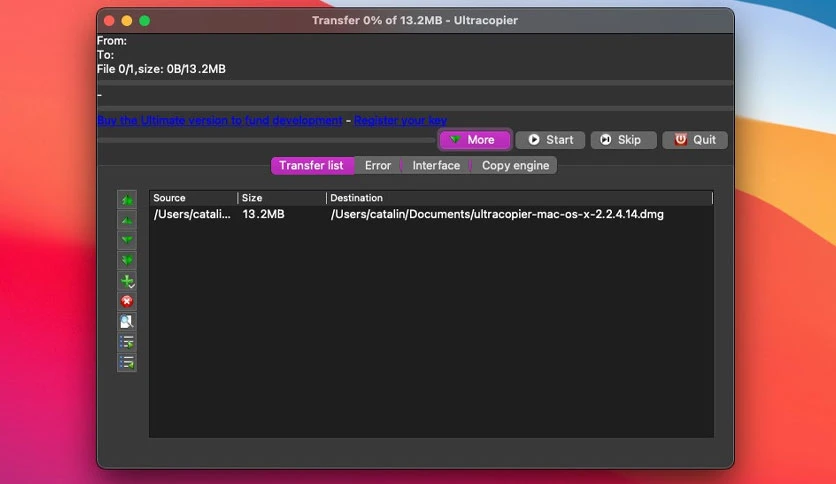Click the From: label
The image size is (836, 484).
pos(111,41)
